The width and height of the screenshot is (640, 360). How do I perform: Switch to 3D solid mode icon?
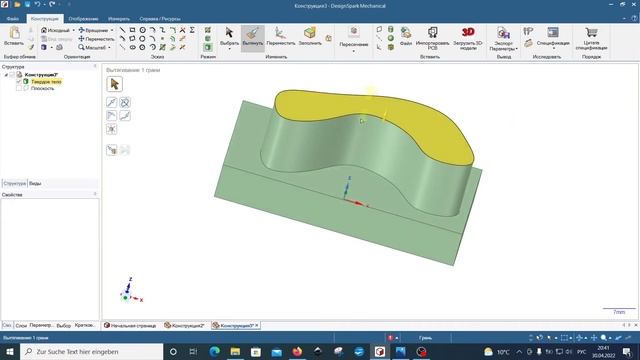click(208, 47)
